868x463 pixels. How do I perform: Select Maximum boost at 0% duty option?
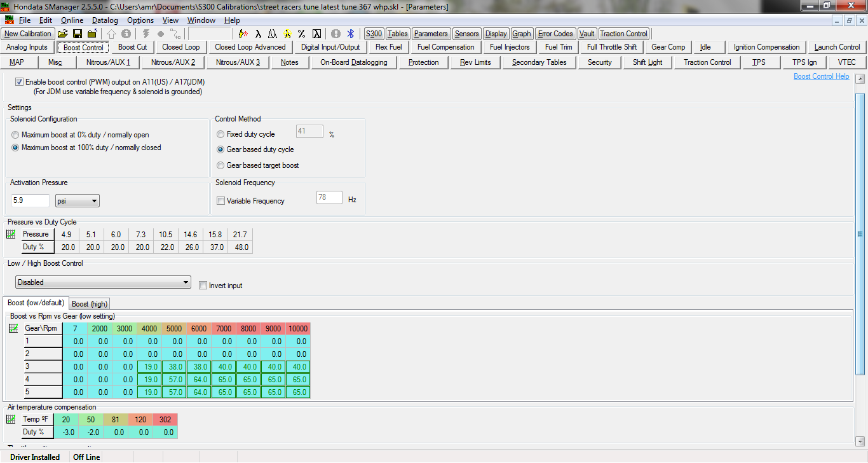click(x=15, y=135)
